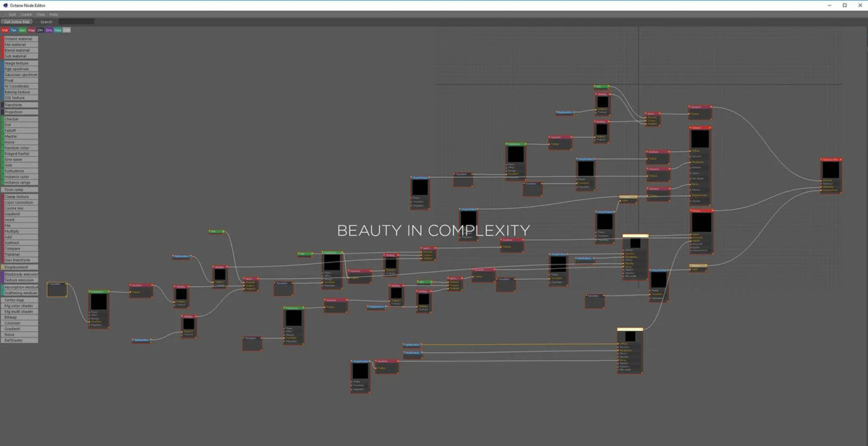Select the yellow-outlined node at graph's far left

[x=57, y=290]
